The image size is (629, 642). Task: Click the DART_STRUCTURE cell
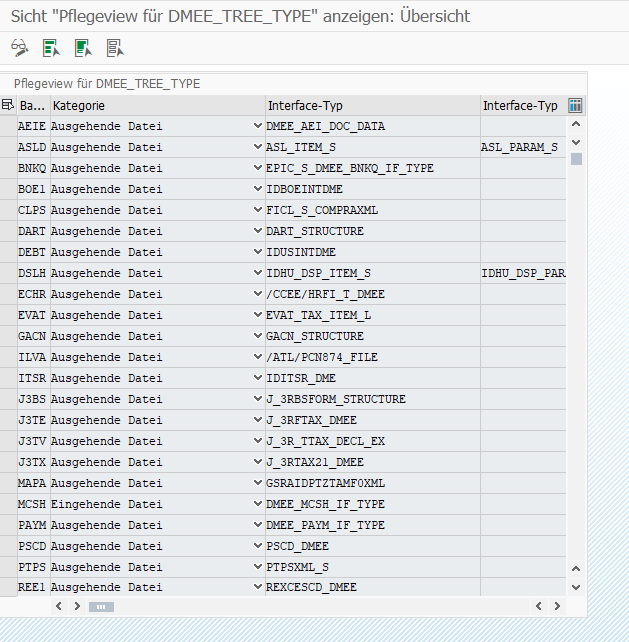point(373,231)
